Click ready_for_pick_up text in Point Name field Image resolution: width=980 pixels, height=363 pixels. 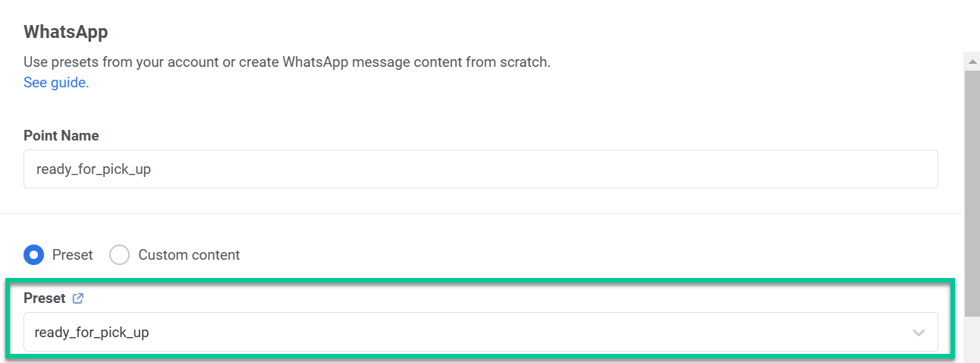point(93,169)
